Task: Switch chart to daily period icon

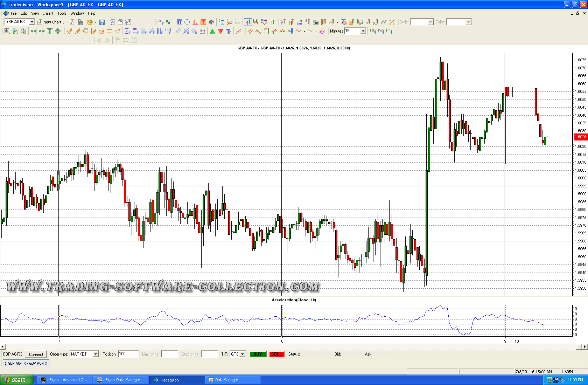Action: [372, 31]
